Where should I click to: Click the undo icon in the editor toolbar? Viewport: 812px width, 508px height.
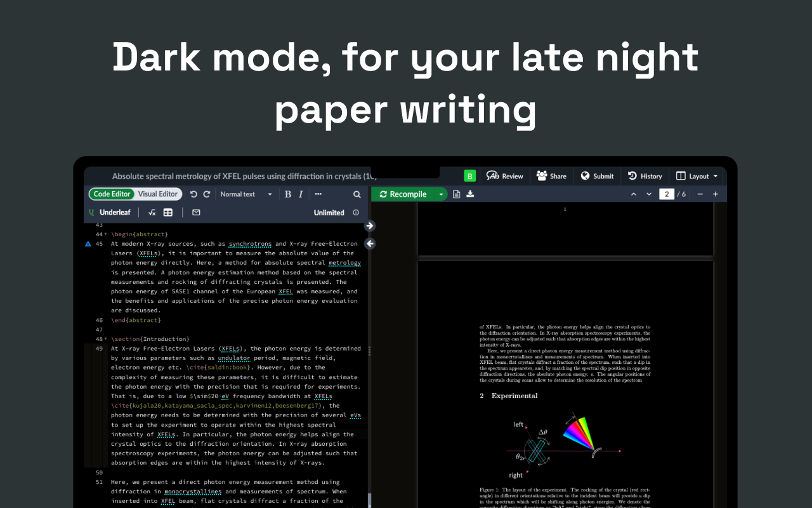point(194,194)
